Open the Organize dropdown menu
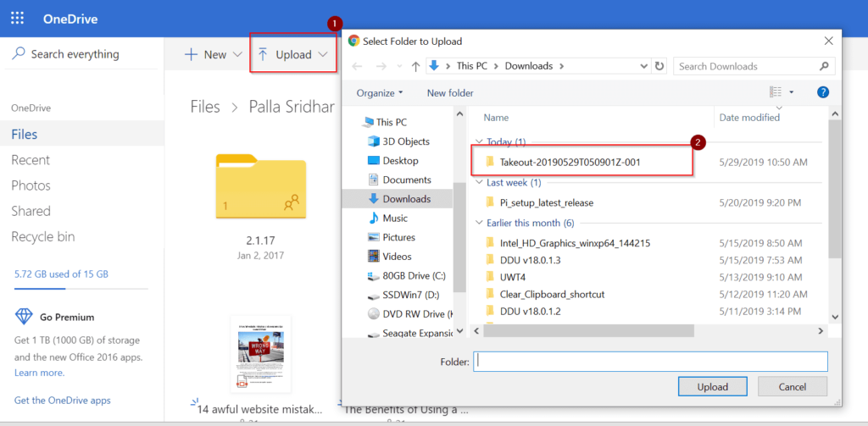 pyautogui.click(x=380, y=93)
